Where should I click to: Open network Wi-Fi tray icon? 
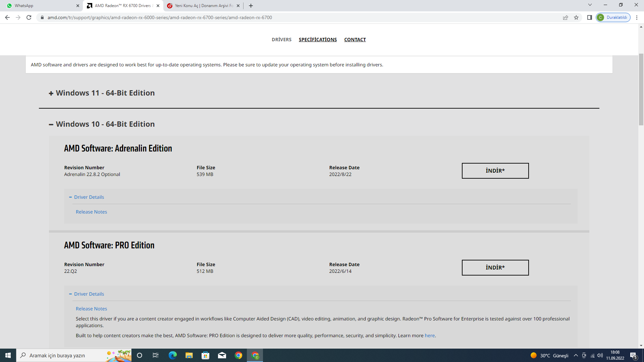click(592, 355)
